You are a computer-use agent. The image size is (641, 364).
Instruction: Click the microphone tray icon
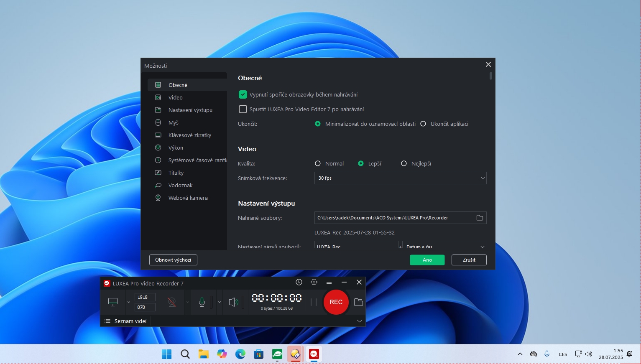click(x=547, y=354)
